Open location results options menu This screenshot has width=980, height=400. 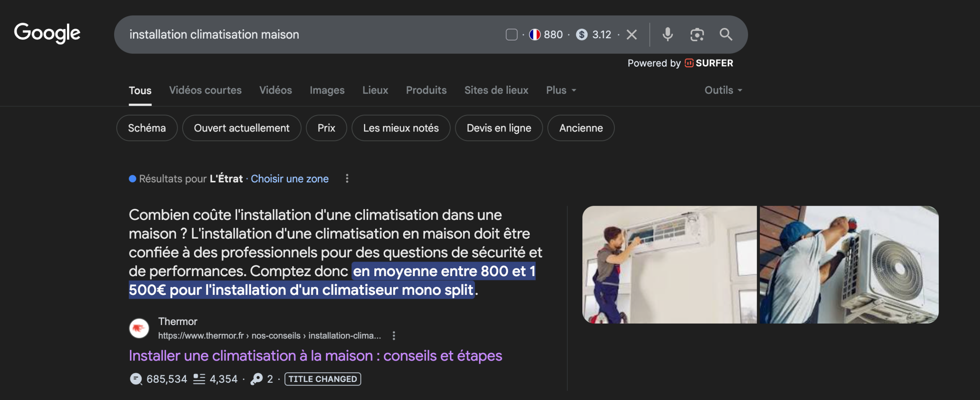click(x=347, y=179)
